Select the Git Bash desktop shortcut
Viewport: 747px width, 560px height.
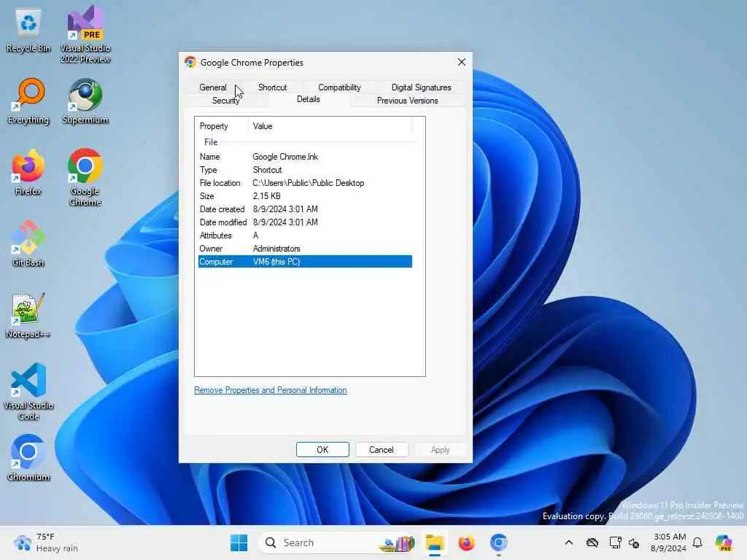click(x=28, y=244)
